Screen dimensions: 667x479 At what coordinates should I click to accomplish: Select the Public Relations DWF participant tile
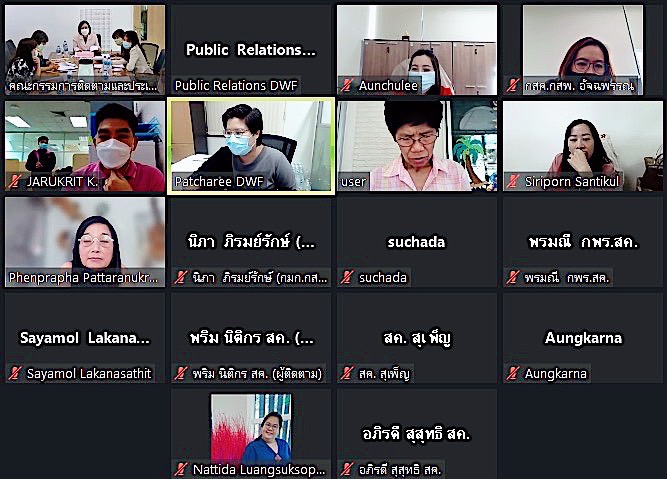click(251, 50)
